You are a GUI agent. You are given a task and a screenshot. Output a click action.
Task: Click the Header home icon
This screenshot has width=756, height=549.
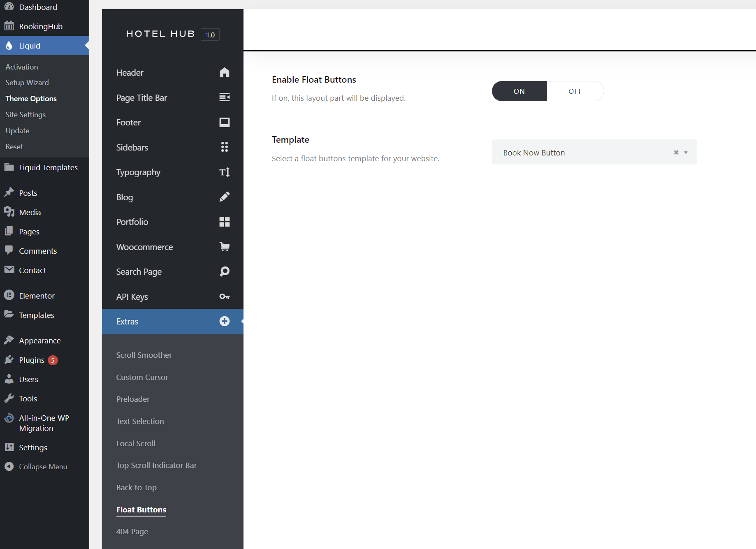point(224,73)
